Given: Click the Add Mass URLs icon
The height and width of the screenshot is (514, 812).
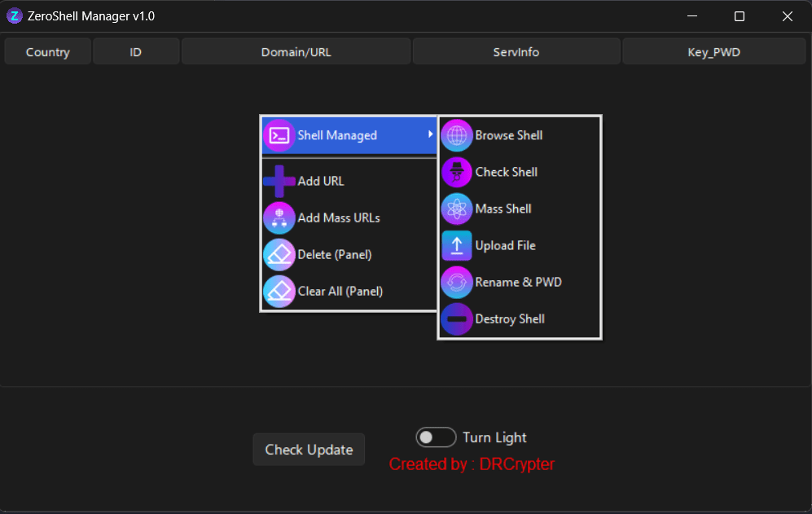Looking at the screenshot, I should pyautogui.click(x=279, y=217).
